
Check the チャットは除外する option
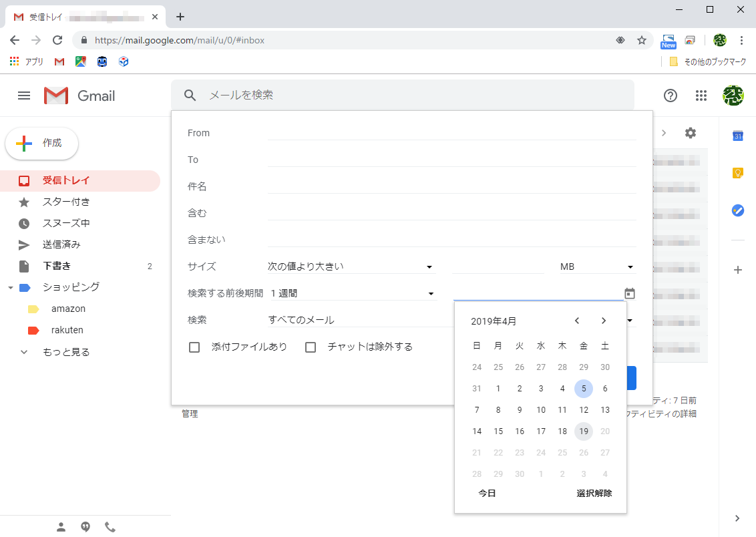[x=311, y=347]
